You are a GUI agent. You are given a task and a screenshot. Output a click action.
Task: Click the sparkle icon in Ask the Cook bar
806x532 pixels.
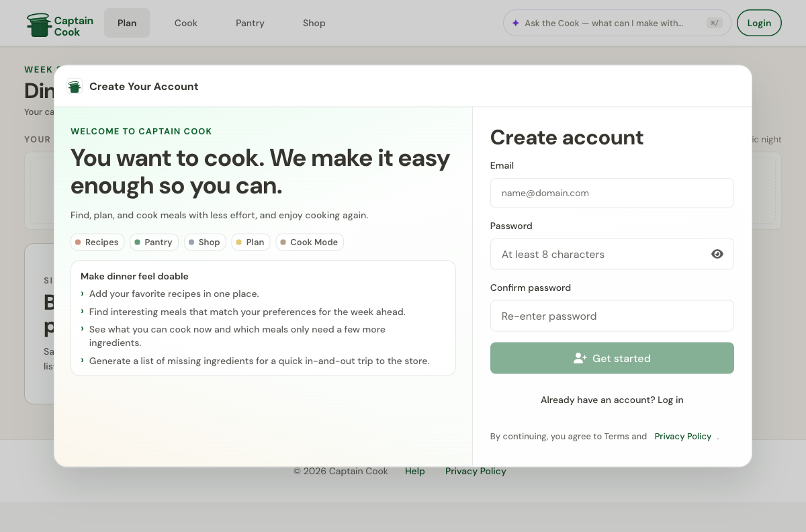pyautogui.click(x=516, y=23)
